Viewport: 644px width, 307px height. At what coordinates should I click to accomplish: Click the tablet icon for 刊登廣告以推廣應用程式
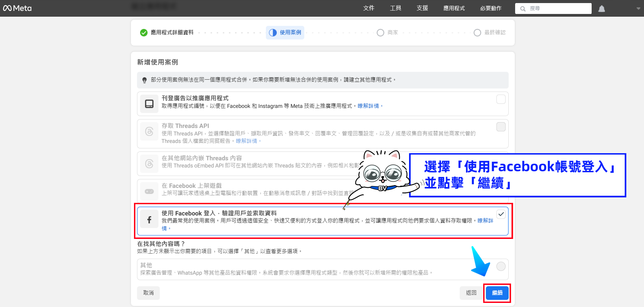[149, 104]
